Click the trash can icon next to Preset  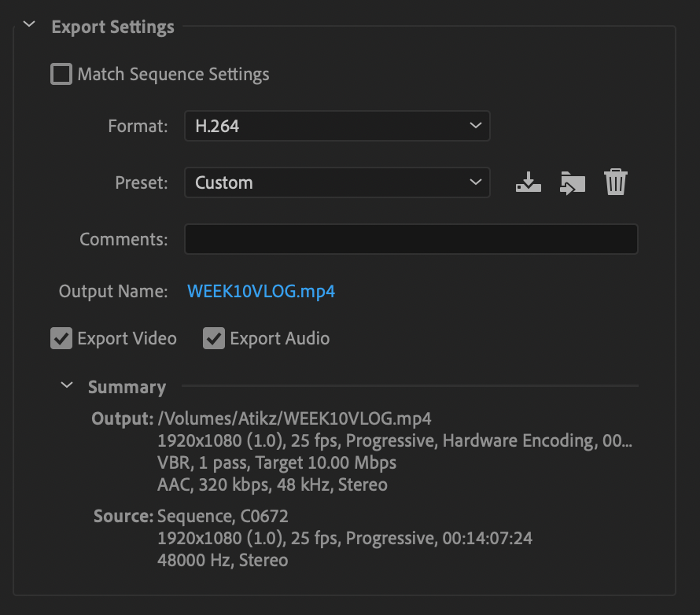[616, 182]
